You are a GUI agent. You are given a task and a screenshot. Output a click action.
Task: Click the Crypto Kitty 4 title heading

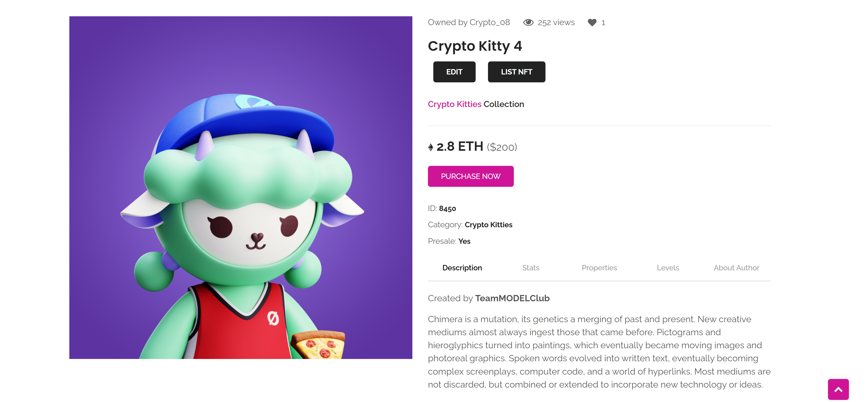pyautogui.click(x=475, y=46)
